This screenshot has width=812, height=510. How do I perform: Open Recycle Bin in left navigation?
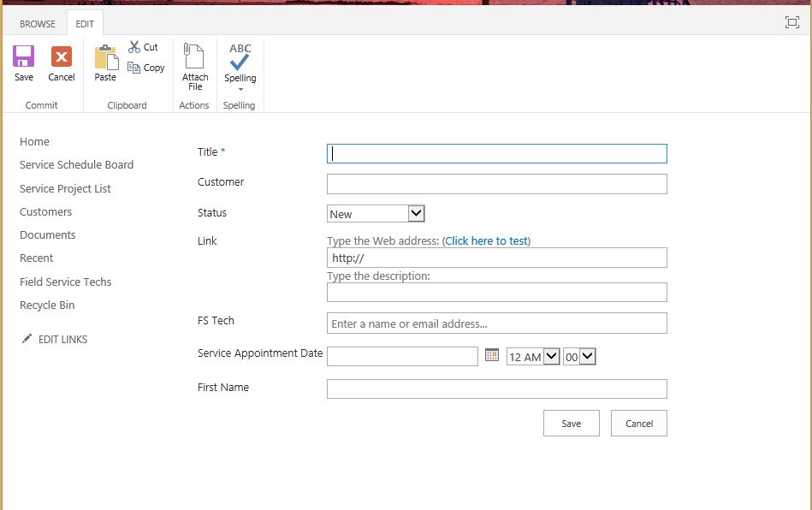[x=47, y=305]
